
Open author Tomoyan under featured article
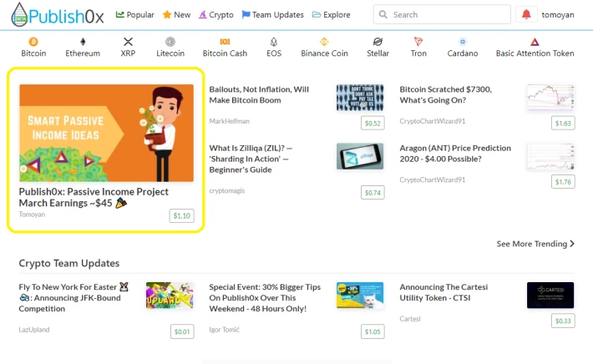click(x=32, y=215)
